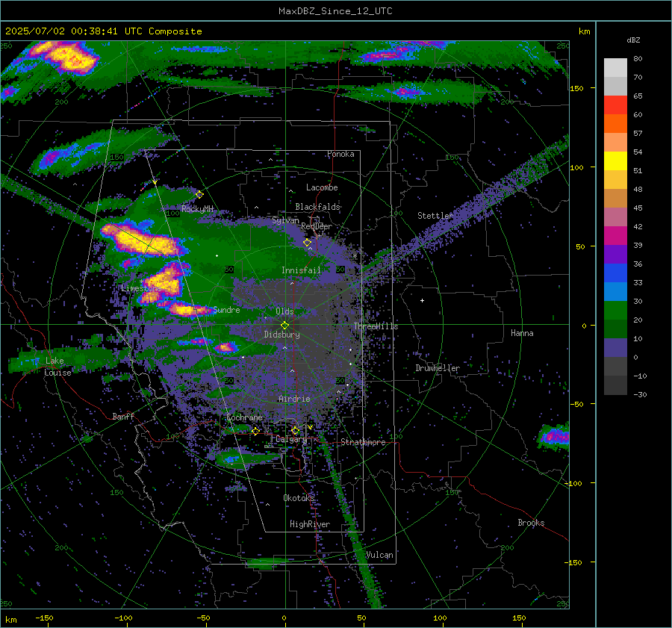Click the Sylvan town label
This screenshot has height=628, width=672.
[x=285, y=220]
